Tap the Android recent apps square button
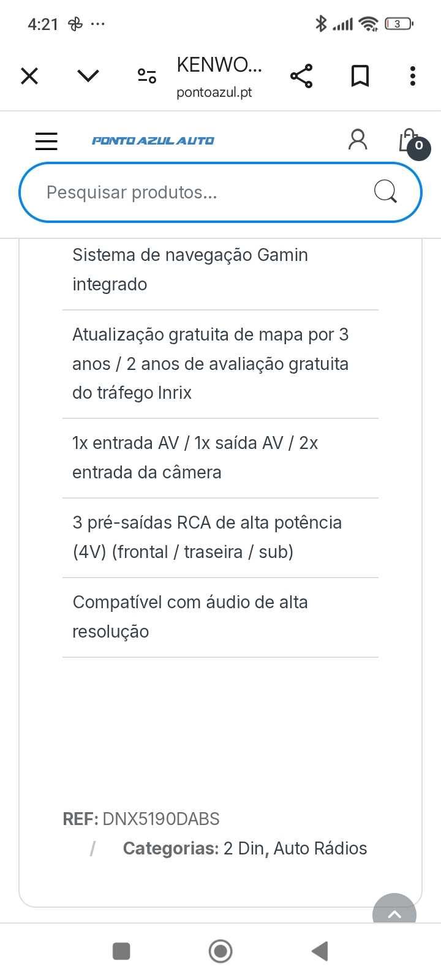 [121, 951]
